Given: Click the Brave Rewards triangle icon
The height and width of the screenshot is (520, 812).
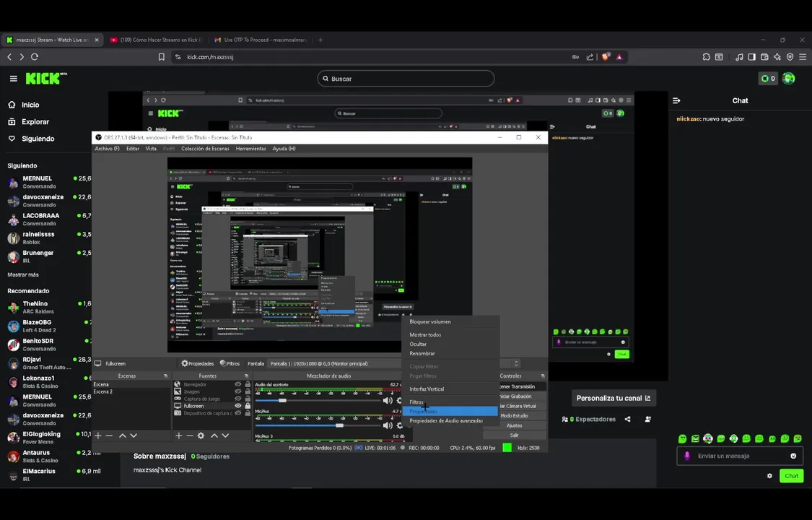Looking at the screenshot, I should (619, 57).
